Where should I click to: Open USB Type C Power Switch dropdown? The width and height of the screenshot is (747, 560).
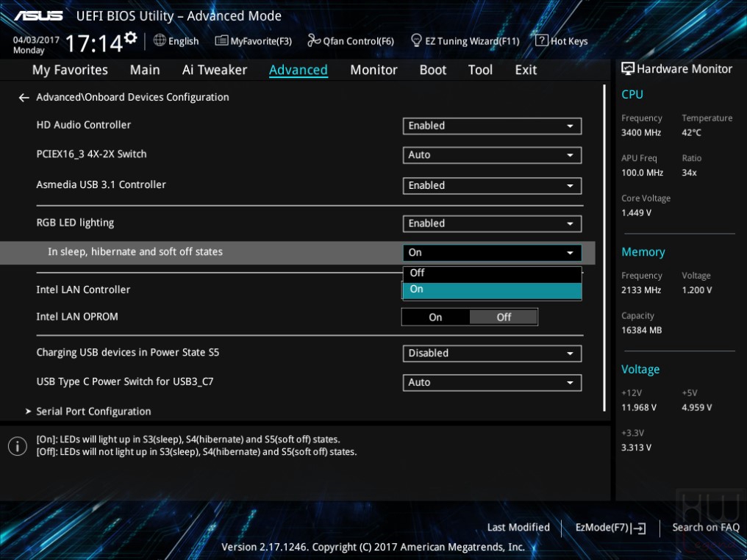492,382
